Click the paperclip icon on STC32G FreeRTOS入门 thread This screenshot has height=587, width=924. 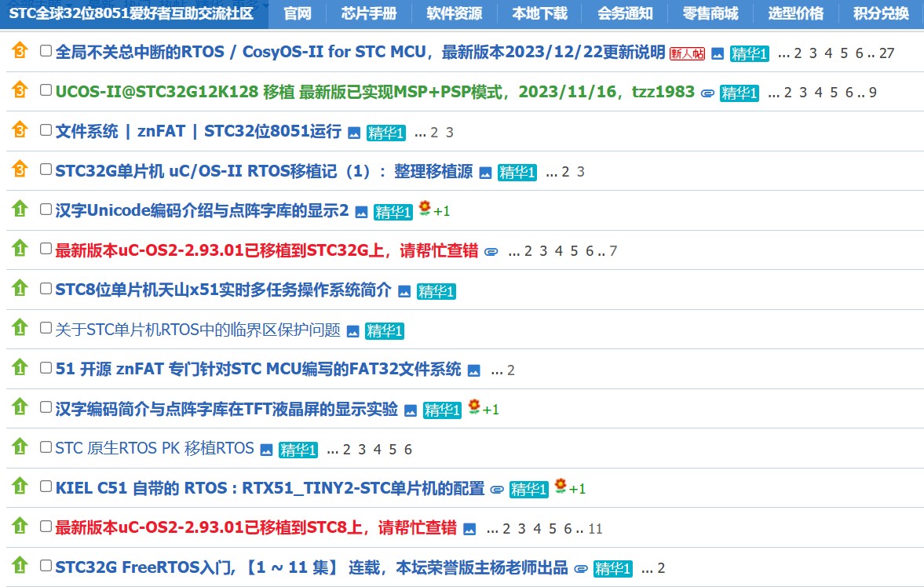coord(581,569)
